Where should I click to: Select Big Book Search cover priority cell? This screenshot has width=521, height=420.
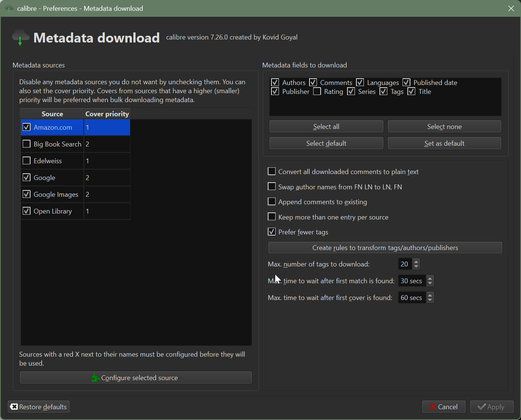[x=107, y=144]
